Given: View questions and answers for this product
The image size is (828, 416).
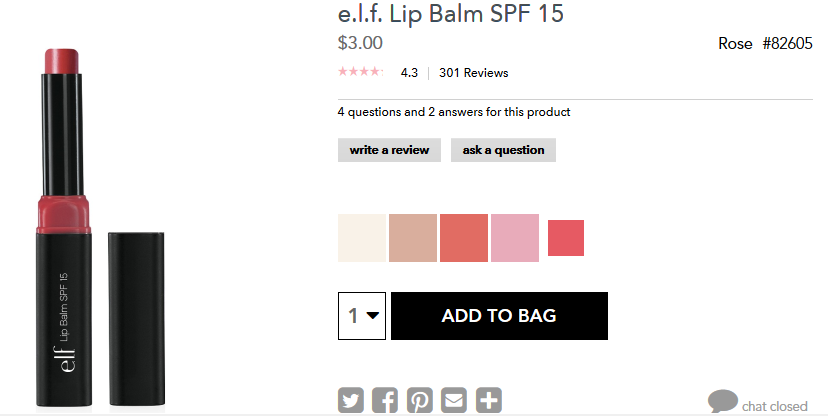Looking at the screenshot, I should (x=454, y=112).
